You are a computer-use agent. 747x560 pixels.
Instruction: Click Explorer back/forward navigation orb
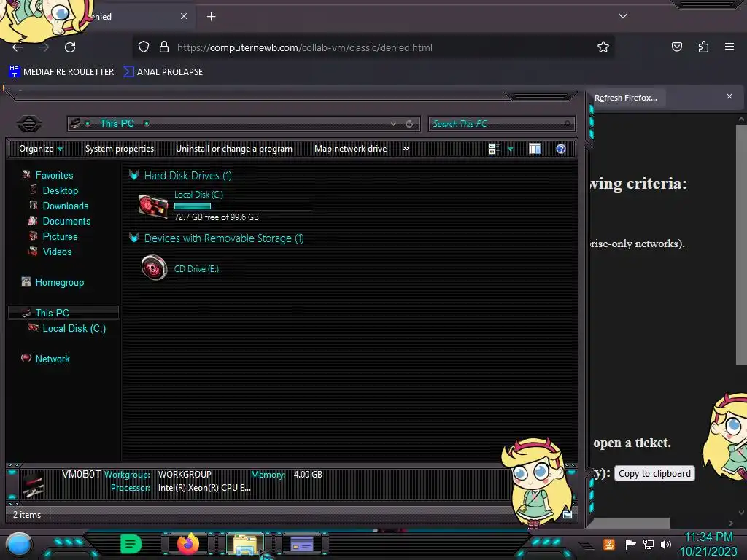[29, 124]
